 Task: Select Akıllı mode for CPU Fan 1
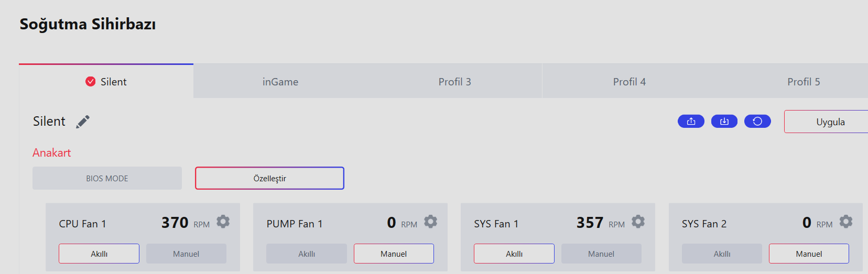pos(99,254)
